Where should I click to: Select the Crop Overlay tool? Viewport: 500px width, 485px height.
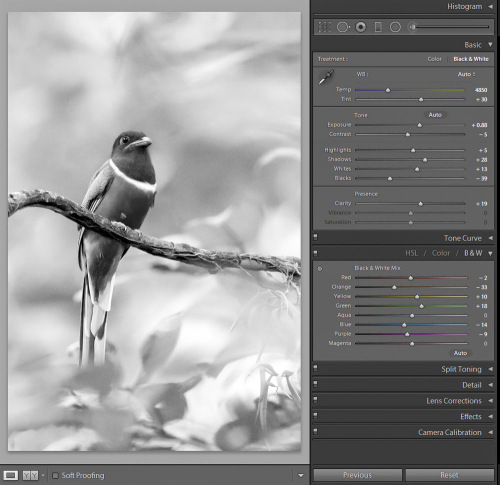(324, 27)
